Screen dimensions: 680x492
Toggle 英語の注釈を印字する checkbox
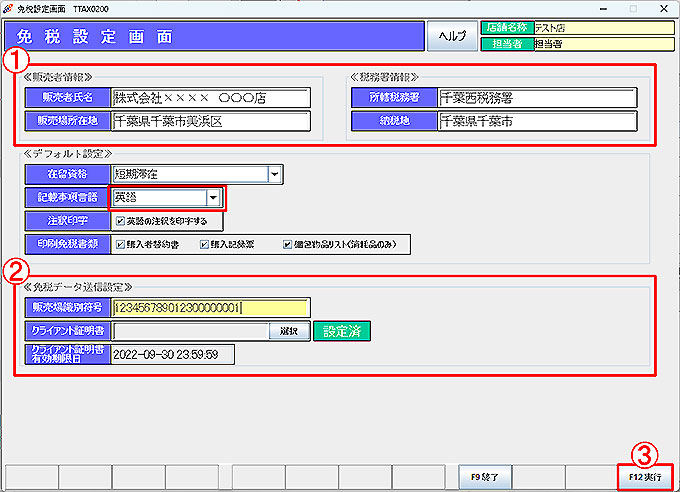pos(120,221)
